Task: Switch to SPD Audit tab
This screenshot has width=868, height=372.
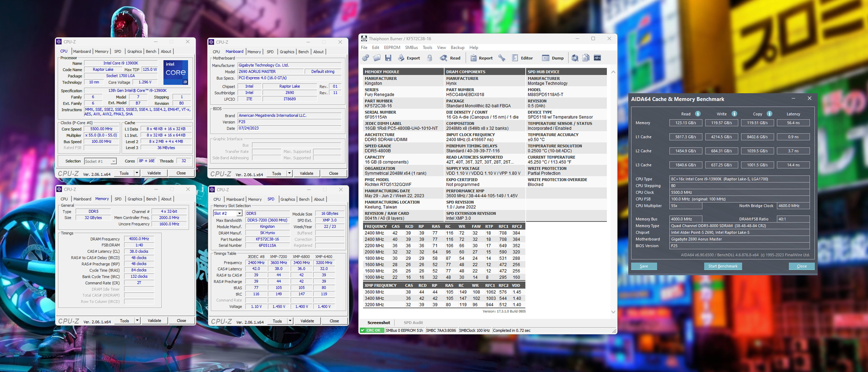Action: [413, 322]
